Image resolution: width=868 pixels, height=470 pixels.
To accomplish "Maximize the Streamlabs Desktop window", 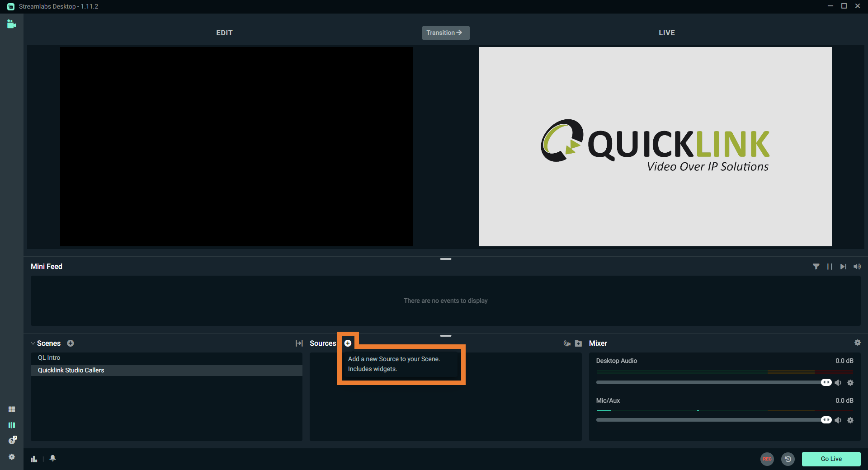I will pyautogui.click(x=844, y=6).
